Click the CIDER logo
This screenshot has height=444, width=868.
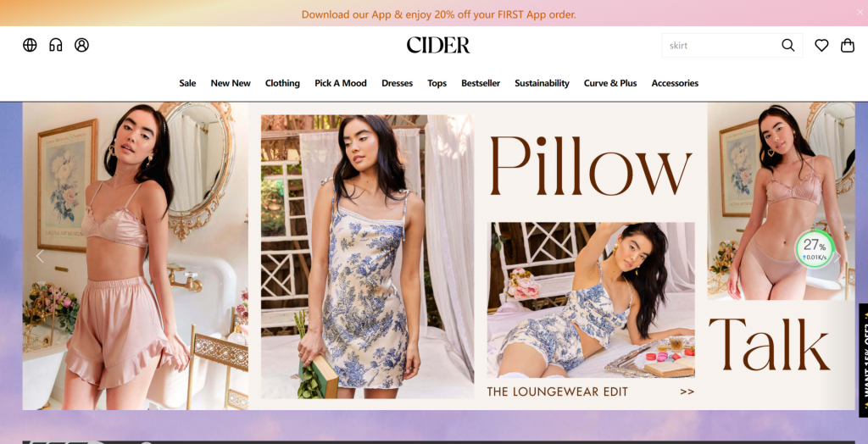coord(438,46)
